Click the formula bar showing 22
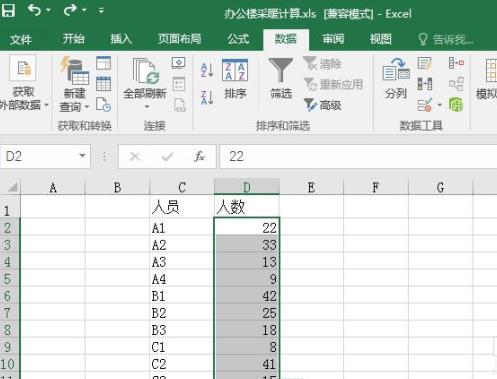Screen dimensions: 497x379 click(x=358, y=156)
